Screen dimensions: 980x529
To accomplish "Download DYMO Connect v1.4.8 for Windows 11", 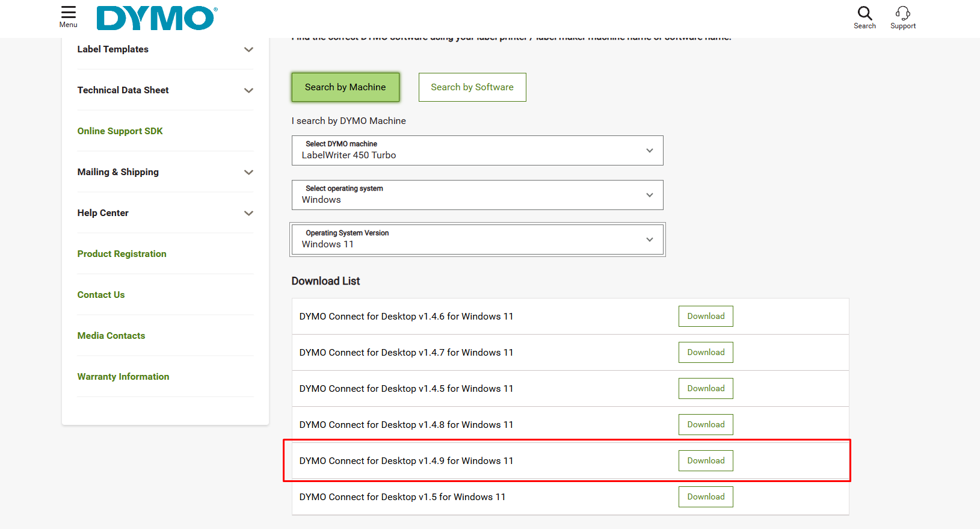I will [x=706, y=425].
